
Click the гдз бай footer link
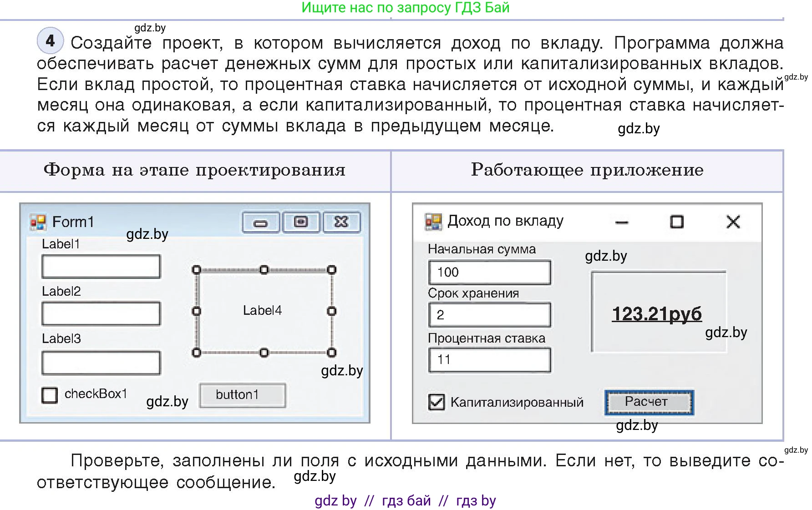point(406,501)
